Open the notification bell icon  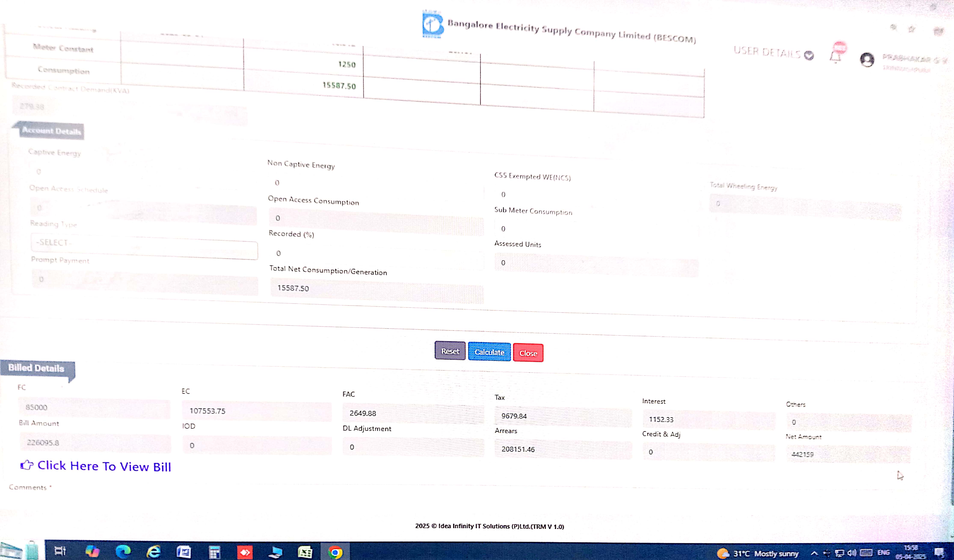(835, 57)
